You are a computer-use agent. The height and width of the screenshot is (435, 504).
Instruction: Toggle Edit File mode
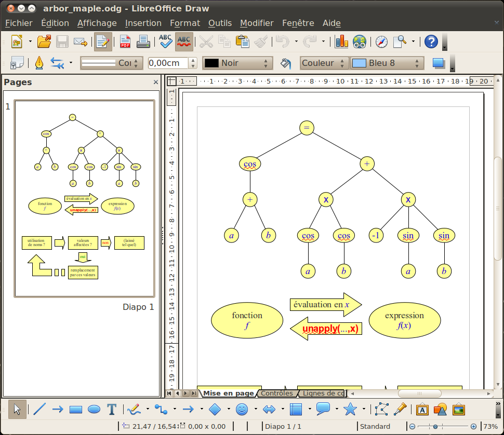click(102, 42)
